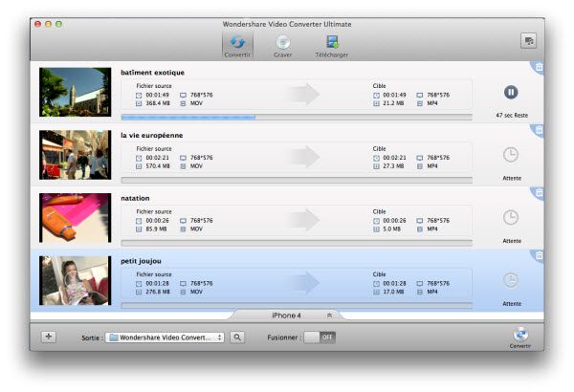Delete petit joujou item with trash icon
Screen dimensions: 574x392
point(539,255)
